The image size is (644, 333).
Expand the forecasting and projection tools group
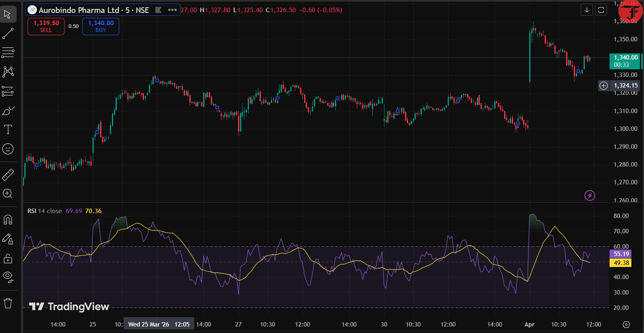[x=8, y=91]
